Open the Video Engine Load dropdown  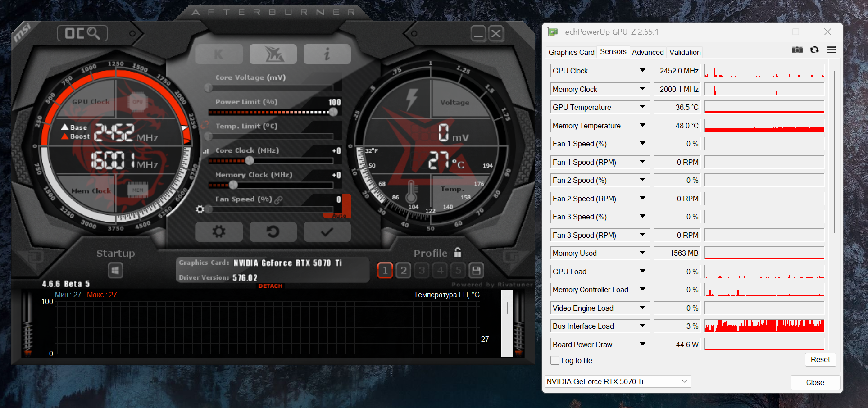(642, 308)
